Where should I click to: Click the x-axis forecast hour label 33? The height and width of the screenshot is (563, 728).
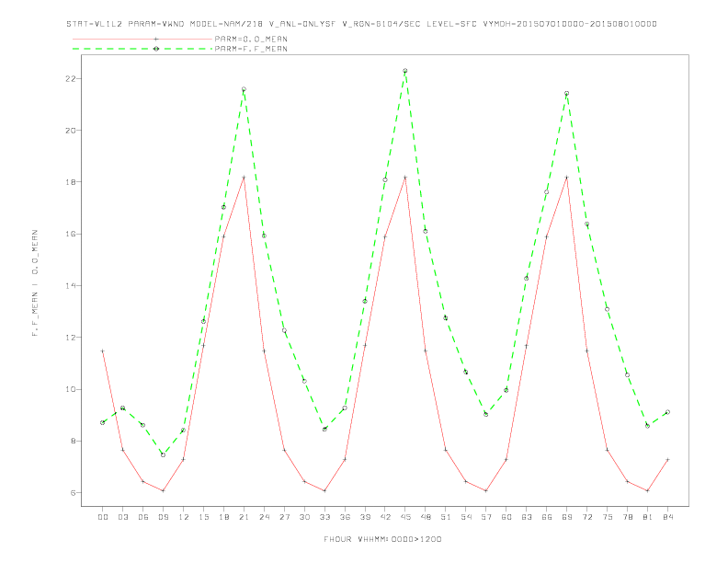tap(324, 517)
